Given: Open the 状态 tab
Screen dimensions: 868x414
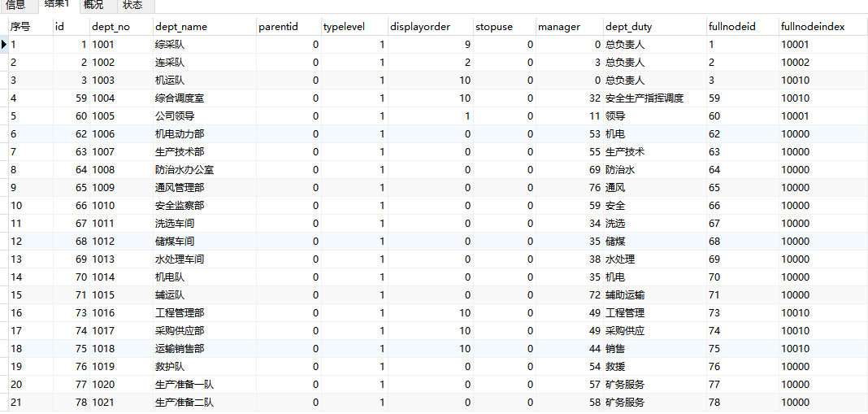Looking at the screenshot, I should click(x=132, y=6).
